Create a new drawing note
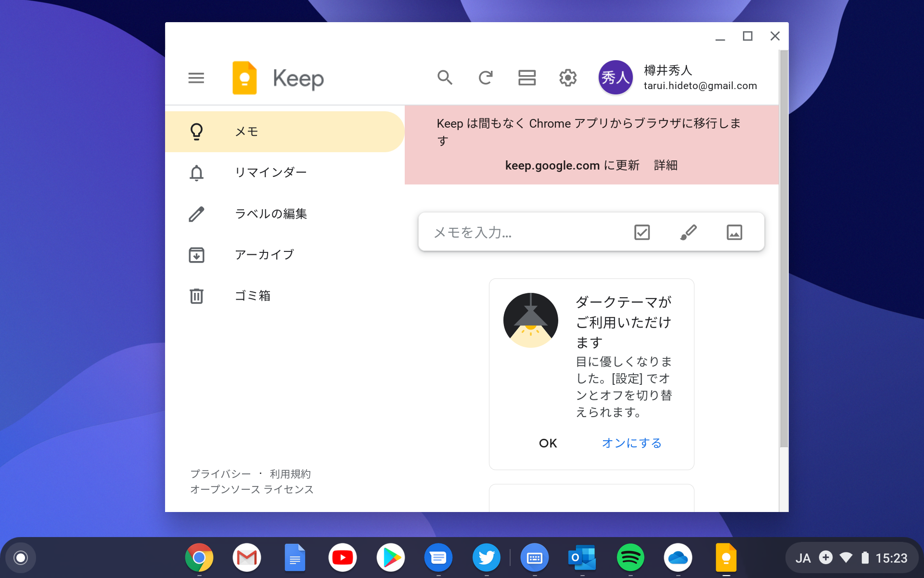Image resolution: width=924 pixels, height=578 pixels. tap(688, 232)
